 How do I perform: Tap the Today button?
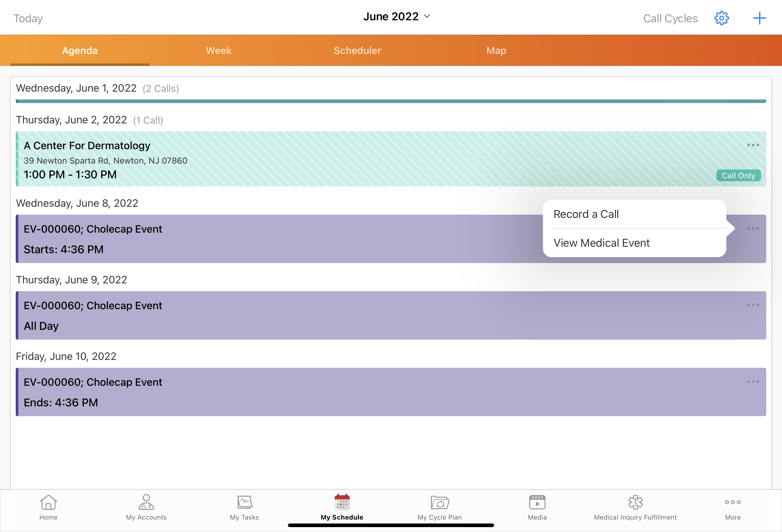tap(28, 19)
